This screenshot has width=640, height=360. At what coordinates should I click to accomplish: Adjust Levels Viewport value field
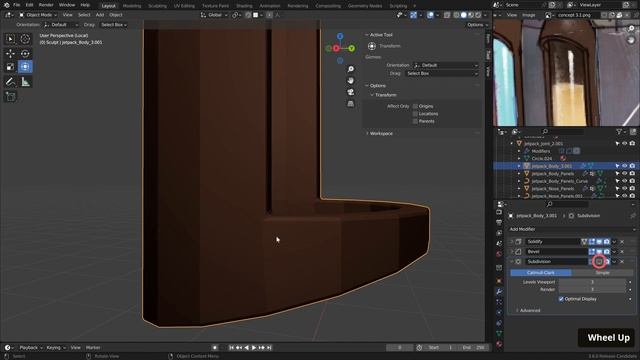pos(592,282)
